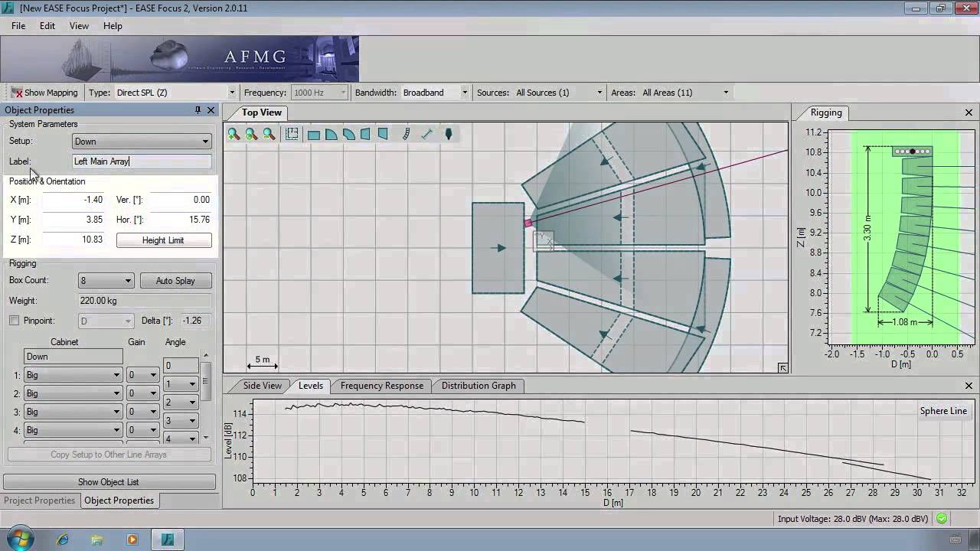Click the Label field Left Main Array
The height and width of the screenshot is (551, 980).
click(142, 161)
